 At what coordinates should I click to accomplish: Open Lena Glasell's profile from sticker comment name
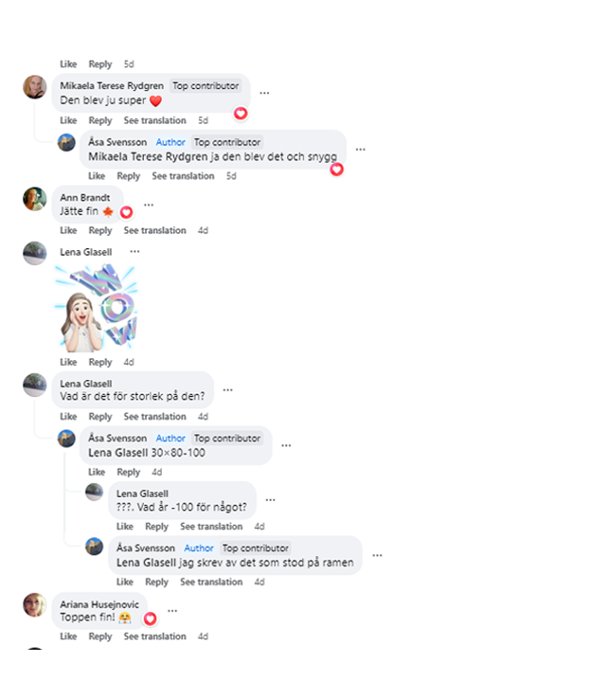click(x=85, y=252)
